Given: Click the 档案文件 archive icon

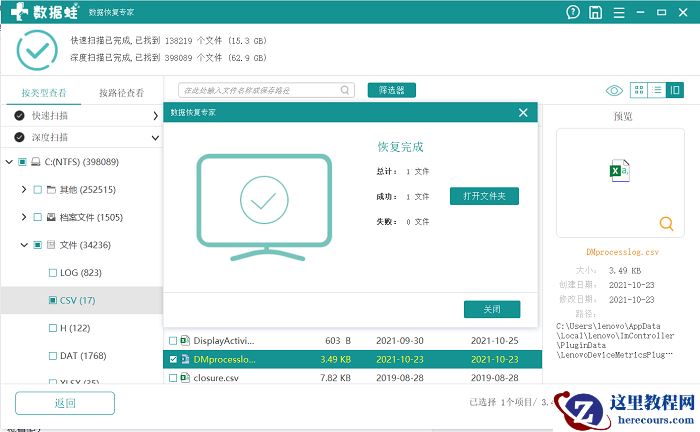Looking at the screenshot, I should click(x=51, y=217).
